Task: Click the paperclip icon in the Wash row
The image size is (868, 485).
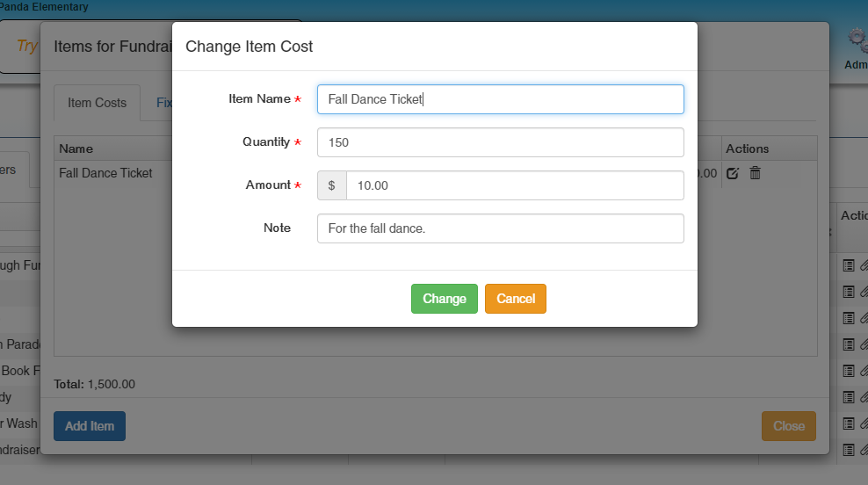Action: click(864, 423)
